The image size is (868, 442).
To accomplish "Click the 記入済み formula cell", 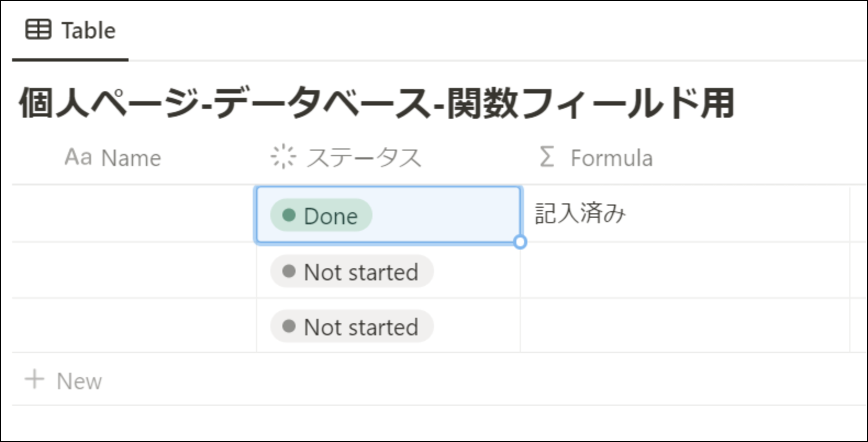I will (x=685, y=214).
